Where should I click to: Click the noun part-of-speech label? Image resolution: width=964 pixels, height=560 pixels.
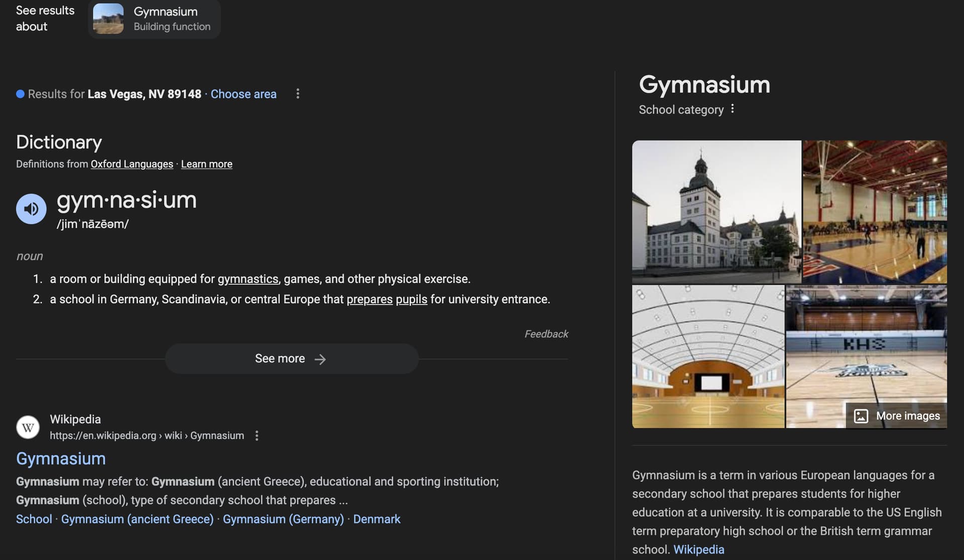[x=30, y=256]
